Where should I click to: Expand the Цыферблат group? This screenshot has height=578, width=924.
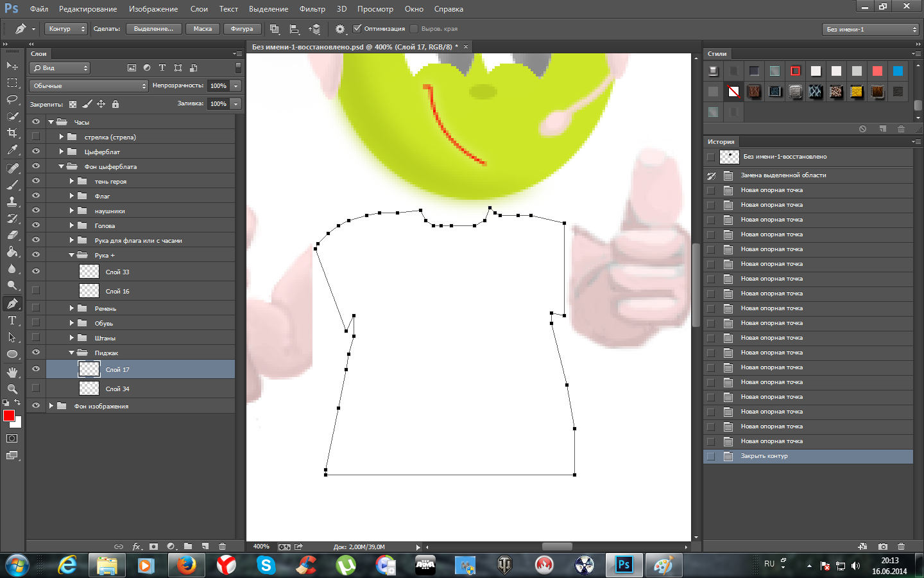tap(61, 152)
